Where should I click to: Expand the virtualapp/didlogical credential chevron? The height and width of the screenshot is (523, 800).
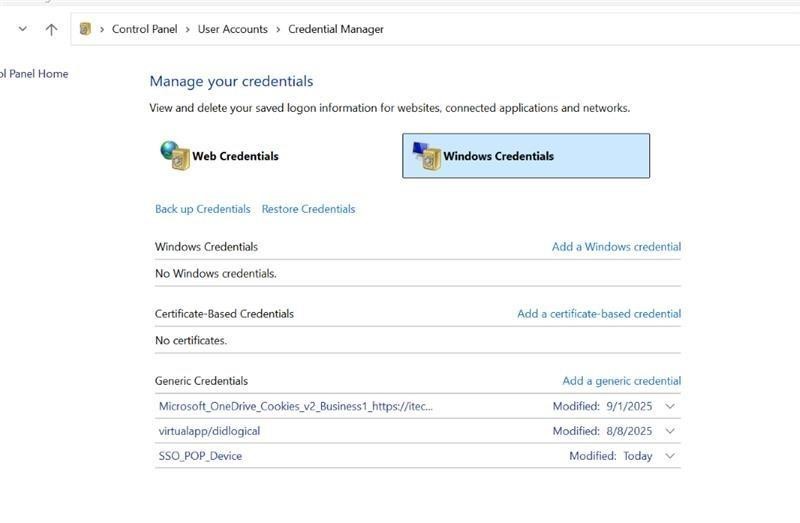(x=670, y=431)
